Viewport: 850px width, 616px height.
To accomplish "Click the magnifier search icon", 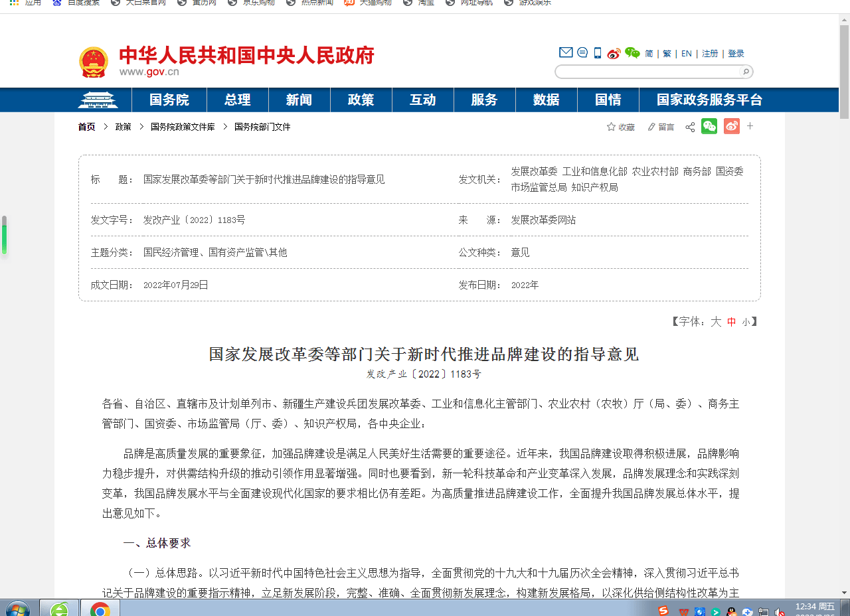I will click(x=746, y=72).
